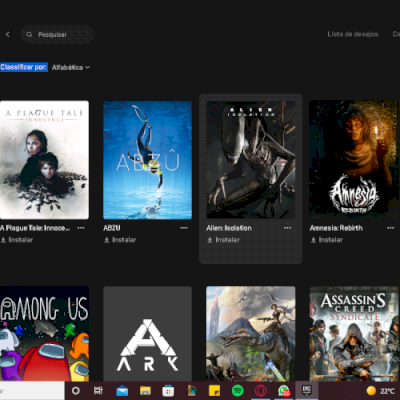Viewport: 400px width, 400px height.
Task: Open three-dot menu for Amnesia: Rebirth
Action: click(x=390, y=228)
